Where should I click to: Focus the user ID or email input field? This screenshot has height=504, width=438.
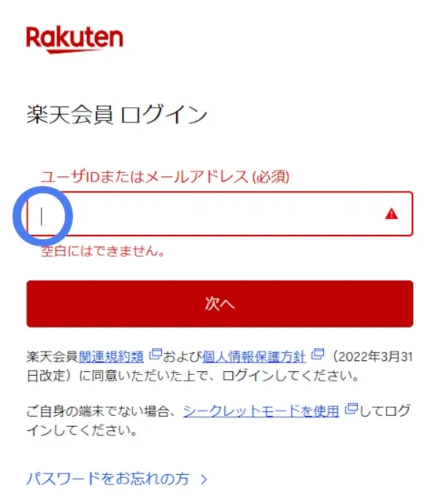[x=220, y=214]
